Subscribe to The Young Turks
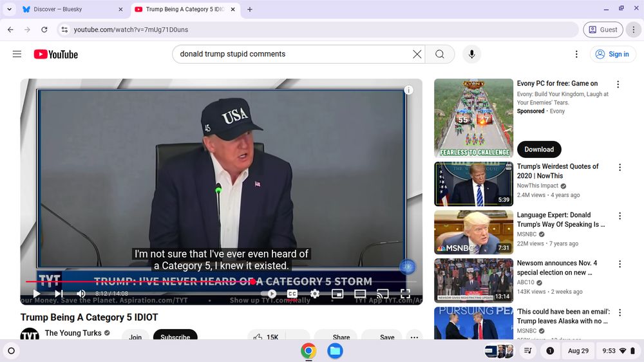Screen dimensions: 644x362 point(175,335)
